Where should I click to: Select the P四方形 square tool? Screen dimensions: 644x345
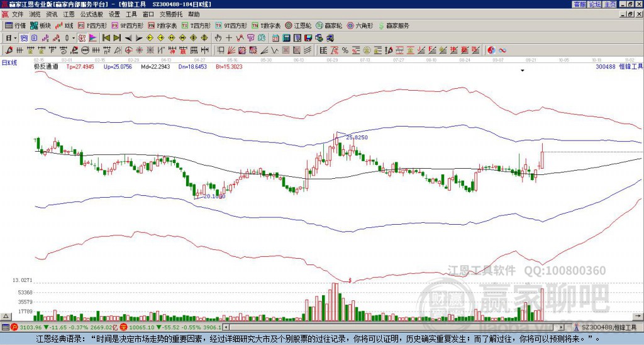92,25
